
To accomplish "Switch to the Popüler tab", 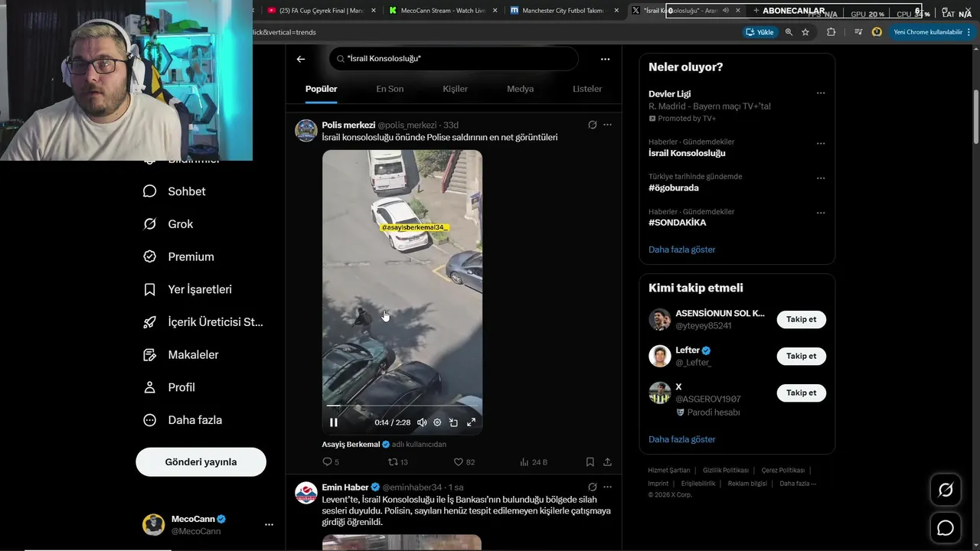I will 322,89.
